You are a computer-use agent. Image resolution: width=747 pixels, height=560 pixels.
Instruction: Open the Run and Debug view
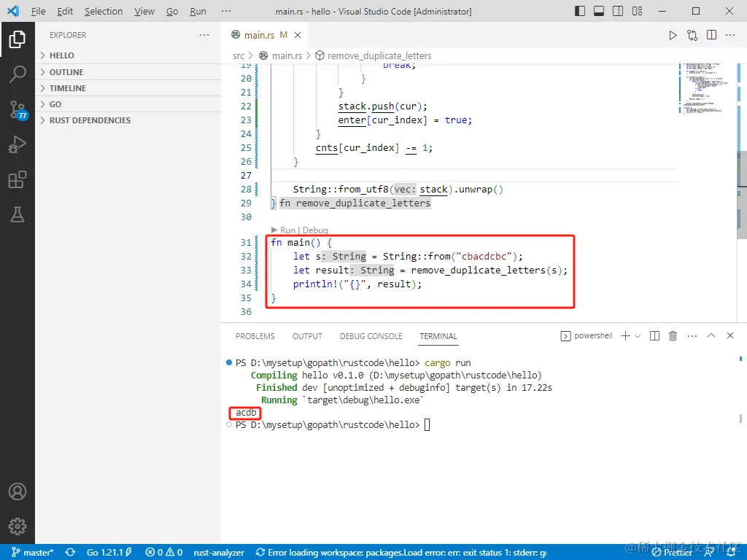(x=18, y=144)
